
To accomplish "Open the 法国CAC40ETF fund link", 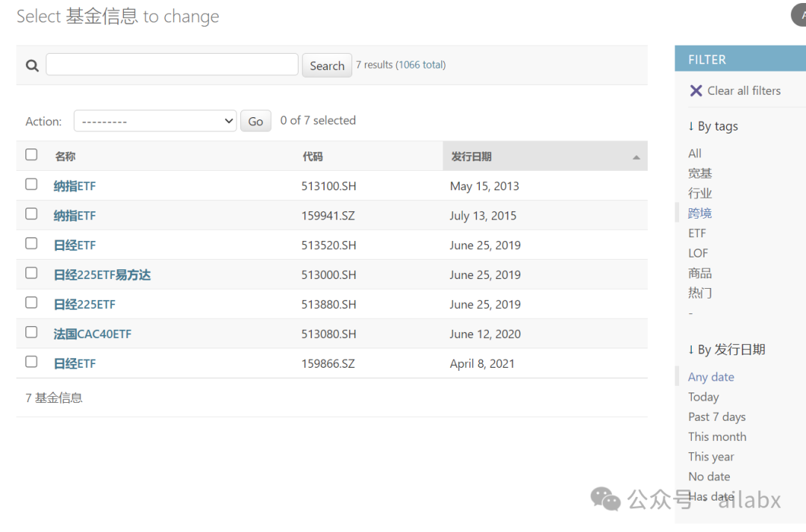I will pos(93,334).
